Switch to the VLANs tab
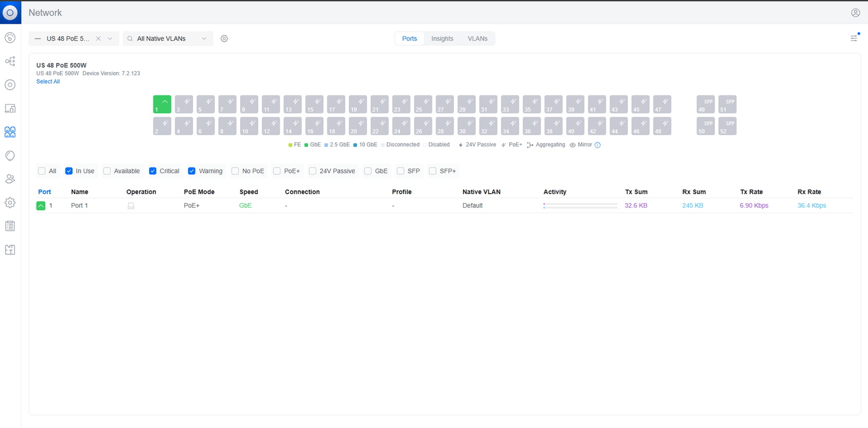Viewport: 868px width, 428px height. 478,39
